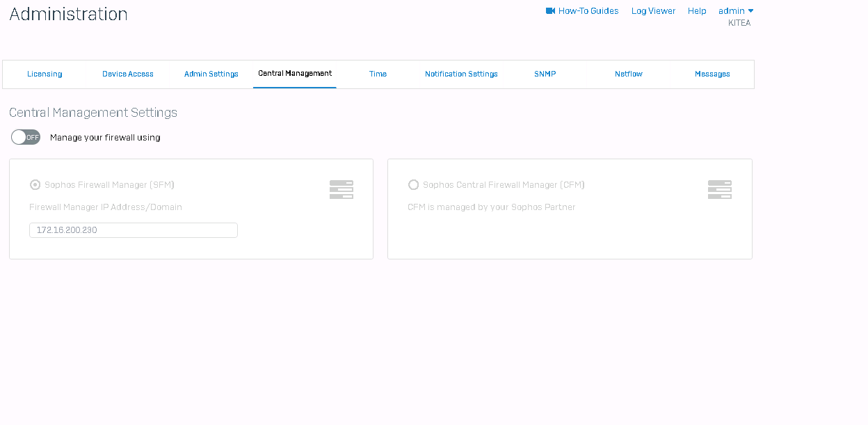The height and width of the screenshot is (425, 868).
Task: Open the Licensing tab
Action: (45, 74)
